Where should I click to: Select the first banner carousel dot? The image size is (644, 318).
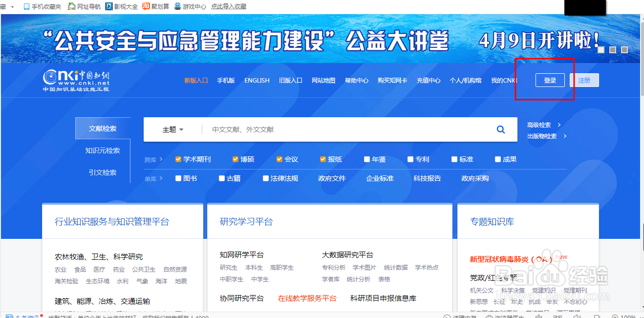601,50
